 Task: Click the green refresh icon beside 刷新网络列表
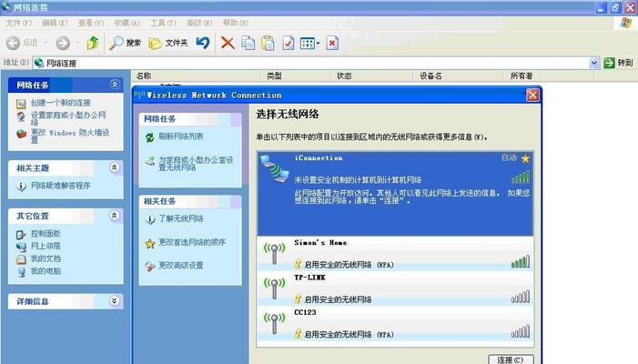[150, 137]
